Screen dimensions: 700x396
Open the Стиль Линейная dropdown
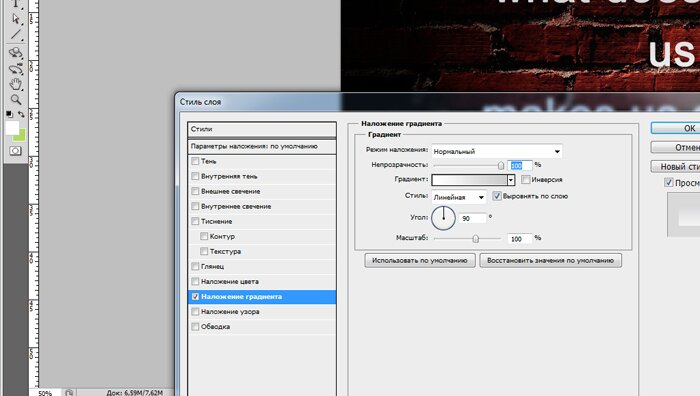[x=458, y=197]
